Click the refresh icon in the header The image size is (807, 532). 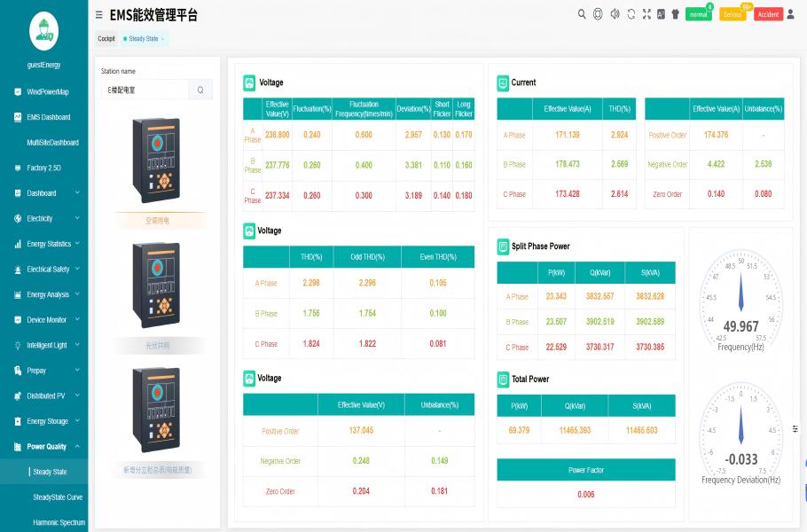pyautogui.click(x=631, y=14)
